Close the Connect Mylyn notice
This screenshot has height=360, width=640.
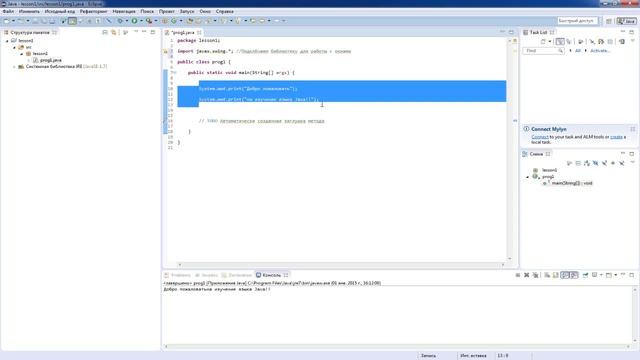pos(633,129)
